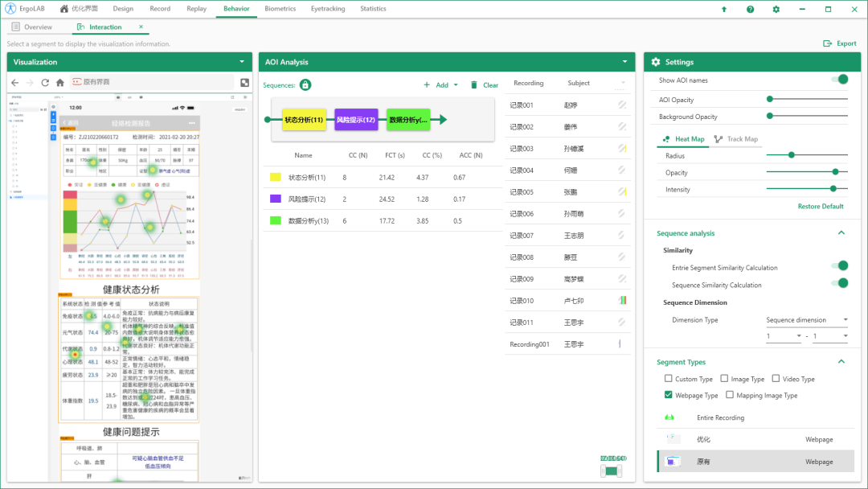Click the Sequences lock icon

pos(305,84)
